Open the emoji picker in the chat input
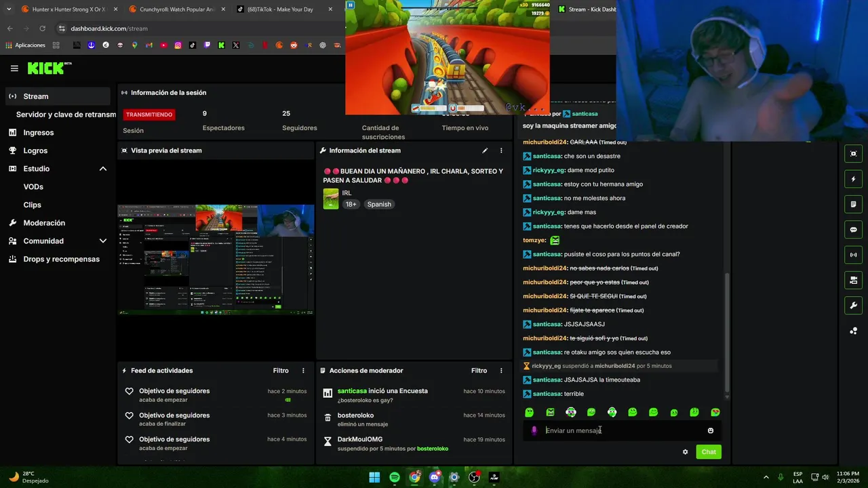Screen dimensions: 868x488 (710, 430)
